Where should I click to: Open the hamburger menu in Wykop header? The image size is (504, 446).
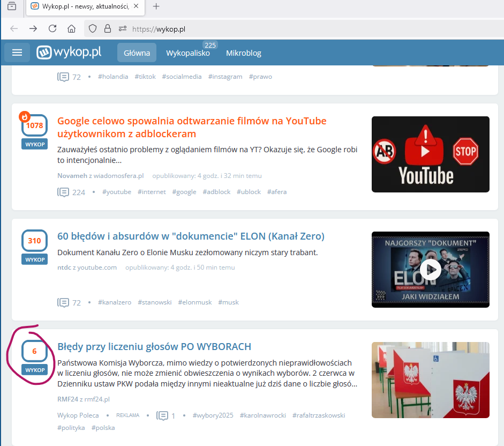17,53
